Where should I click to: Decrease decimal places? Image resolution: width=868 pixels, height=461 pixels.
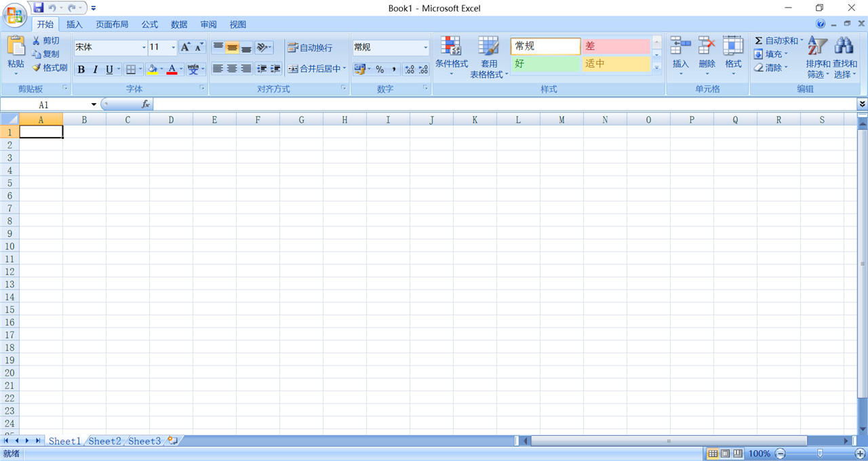pyautogui.click(x=423, y=69)
